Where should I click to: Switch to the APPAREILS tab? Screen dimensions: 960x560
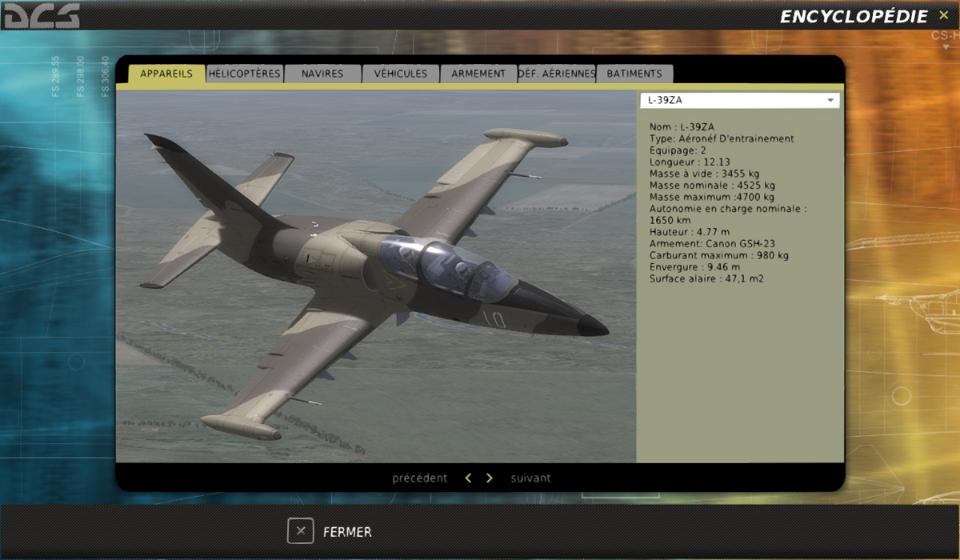166,74
